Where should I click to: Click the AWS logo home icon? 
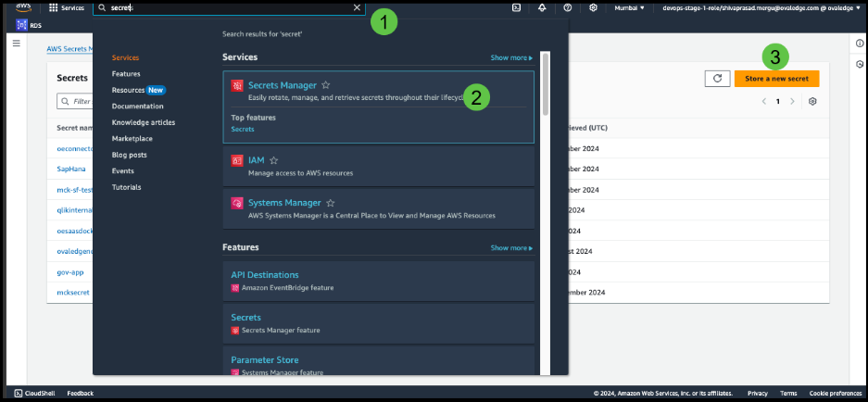coord(23,7)
